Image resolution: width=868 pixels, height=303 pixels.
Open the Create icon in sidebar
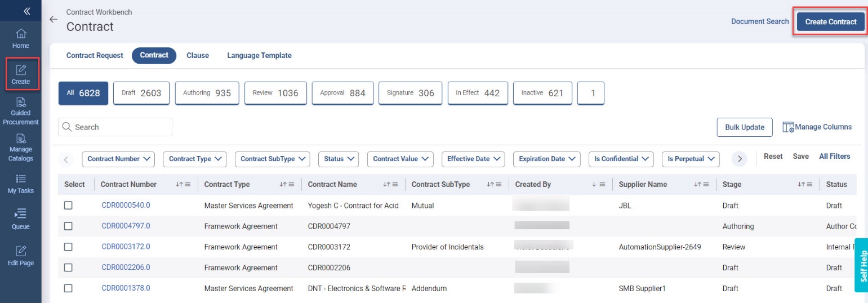tap(21, 74)
